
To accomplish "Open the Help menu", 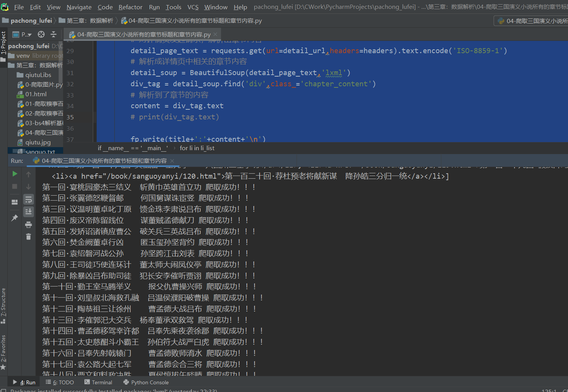I will click(240, 7).
